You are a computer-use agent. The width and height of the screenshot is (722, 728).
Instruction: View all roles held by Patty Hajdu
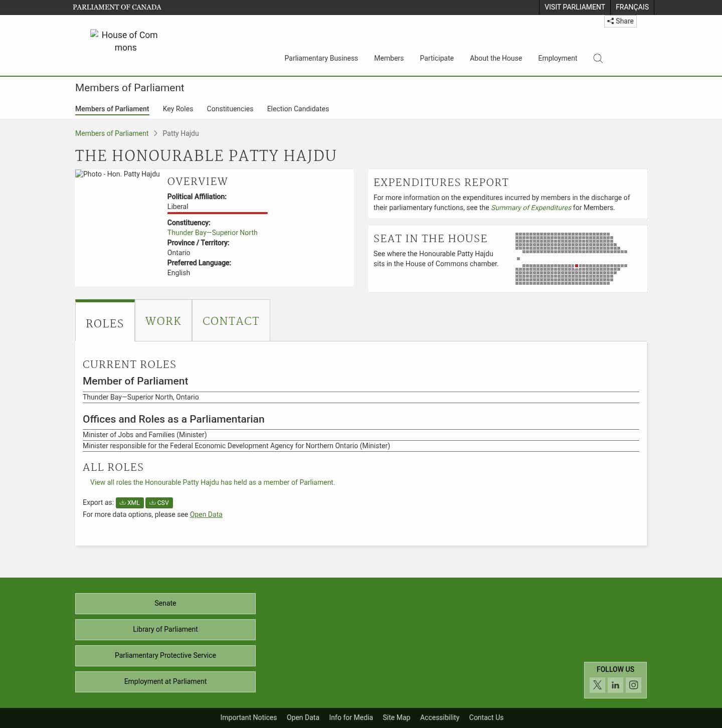pyautogui.click(x=212, y=482)
